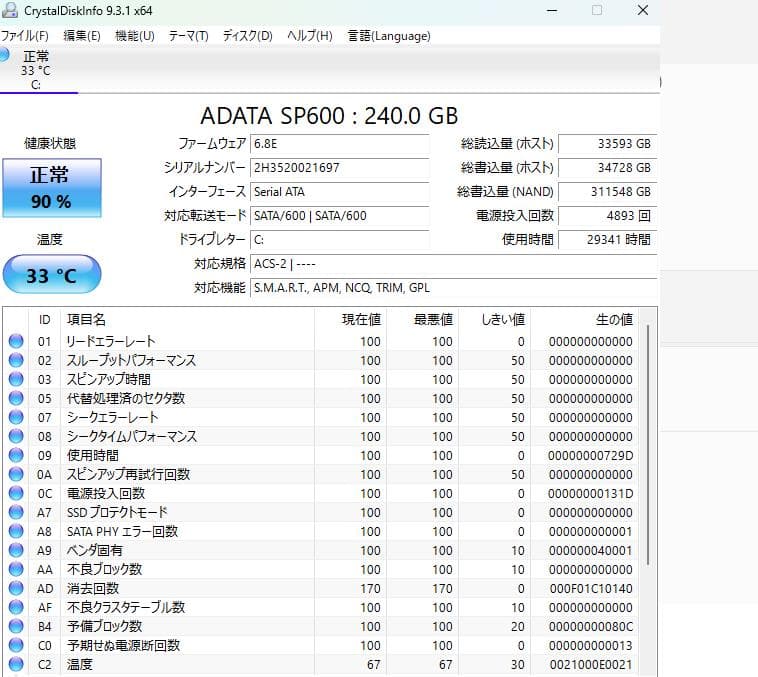Image resolution: width=758 pixels, height=677 pixels.
Task: Click status orb for 09 使用時間
Action: pyautogui.click(x=16, y=455)
